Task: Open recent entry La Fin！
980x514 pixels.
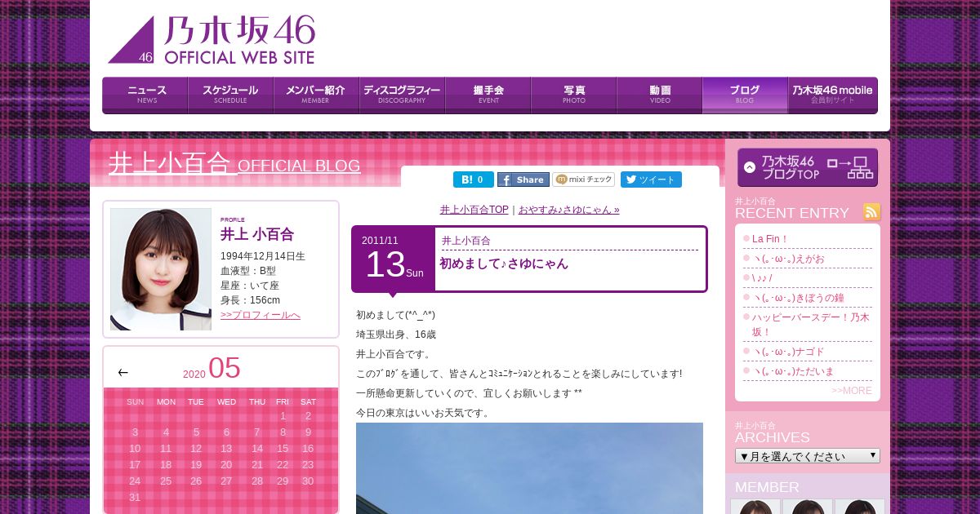Action: pos(769,239)
